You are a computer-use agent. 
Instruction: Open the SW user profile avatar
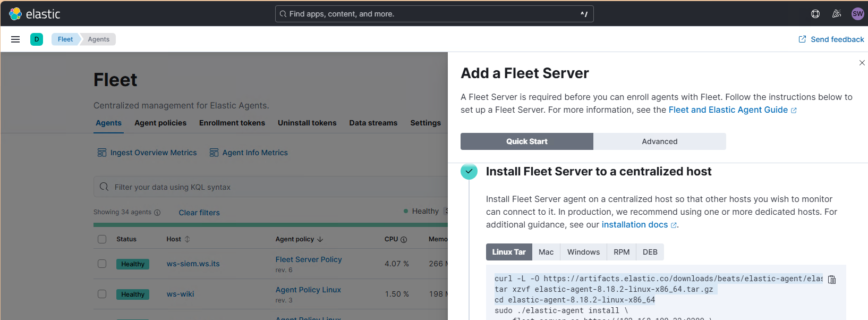click(857, 14)
